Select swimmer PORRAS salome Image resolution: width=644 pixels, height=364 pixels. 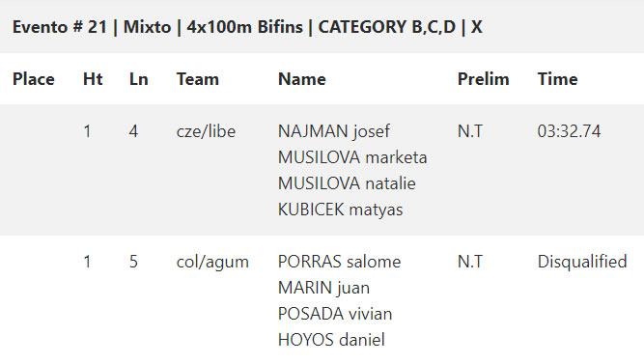(339, 262)
